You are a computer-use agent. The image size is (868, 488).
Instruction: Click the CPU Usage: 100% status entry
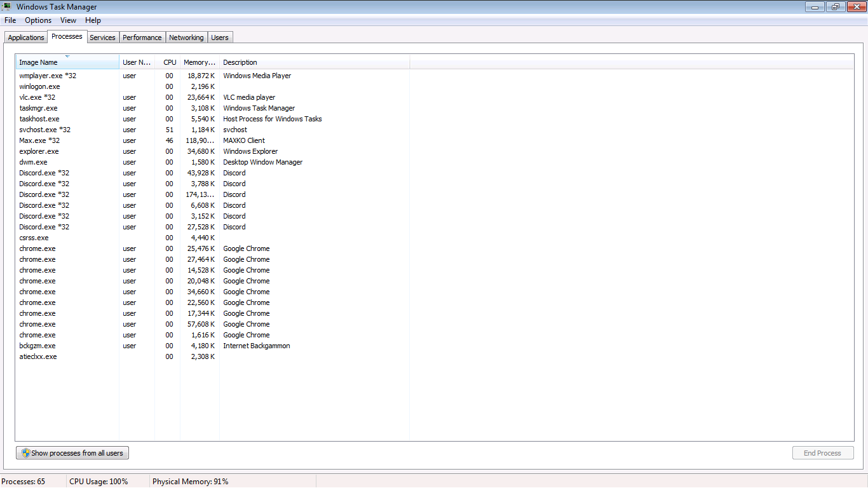(98, 482)
